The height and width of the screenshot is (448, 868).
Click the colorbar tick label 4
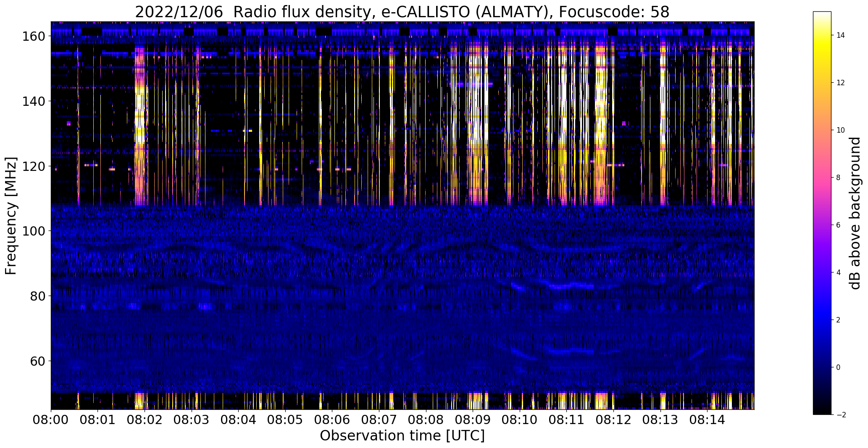pos(839,272)
